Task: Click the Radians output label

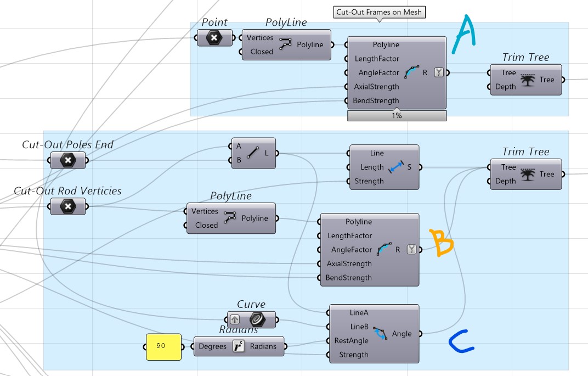Action: pyautogui.click(x=263, y=346)
